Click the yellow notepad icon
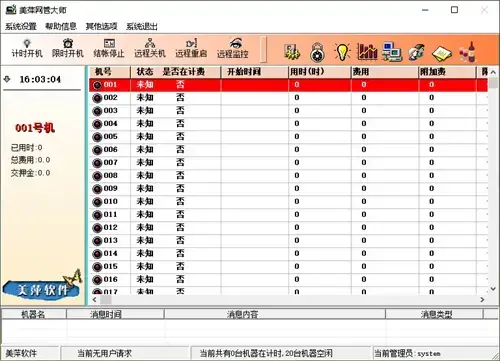Viewport: 500px width, 361px height. pyautogui.click(x=442, y=53)
